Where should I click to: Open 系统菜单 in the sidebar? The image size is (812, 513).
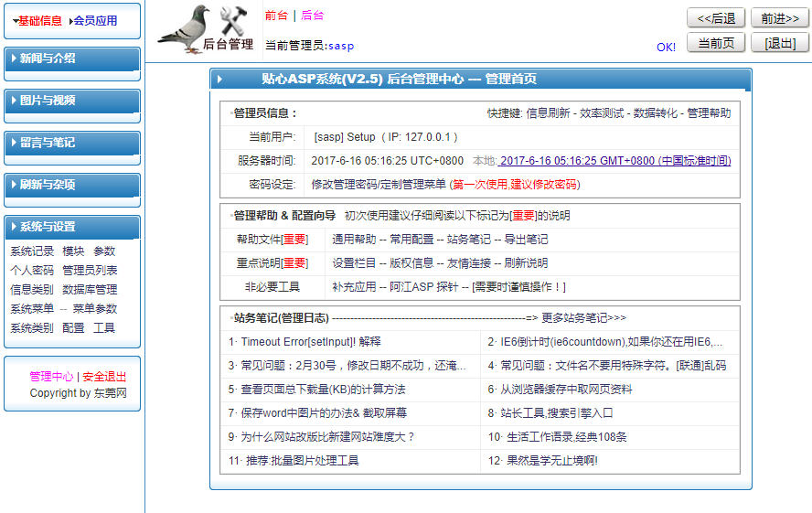(x=32, y=308)
